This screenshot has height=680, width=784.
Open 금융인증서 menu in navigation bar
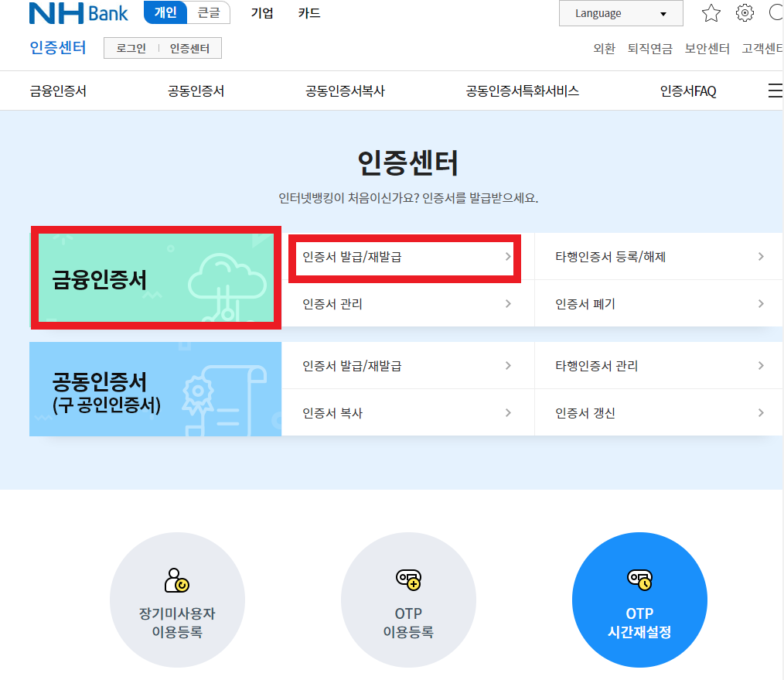click(x=58, y=91)
